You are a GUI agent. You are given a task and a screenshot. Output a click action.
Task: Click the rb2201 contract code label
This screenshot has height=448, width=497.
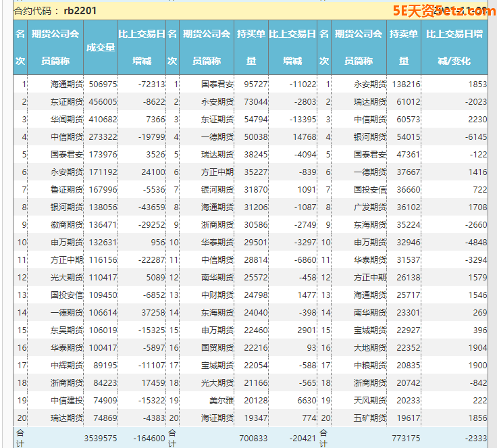tap(80, 11)
